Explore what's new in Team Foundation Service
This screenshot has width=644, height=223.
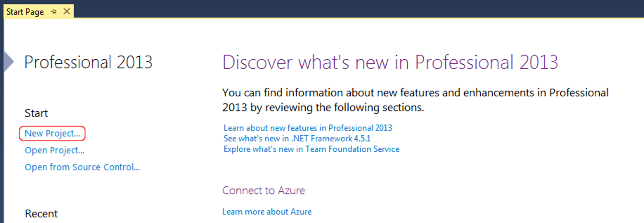tap(311, 149)
